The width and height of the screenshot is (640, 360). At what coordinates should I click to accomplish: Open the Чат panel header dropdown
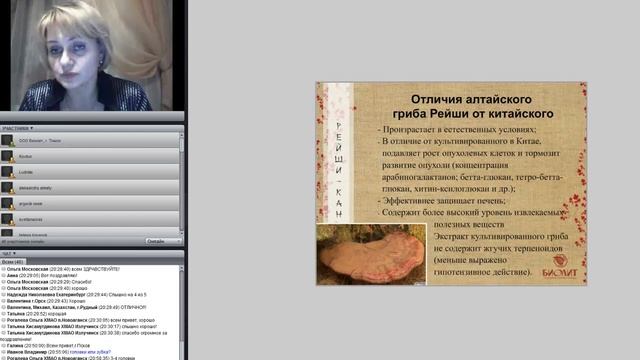point(9,253)
